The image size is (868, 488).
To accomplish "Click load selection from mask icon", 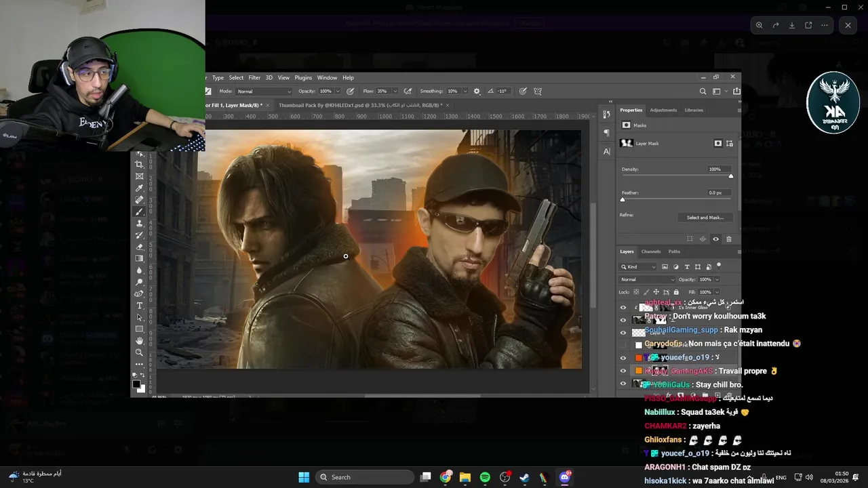I will click(690, 239).
